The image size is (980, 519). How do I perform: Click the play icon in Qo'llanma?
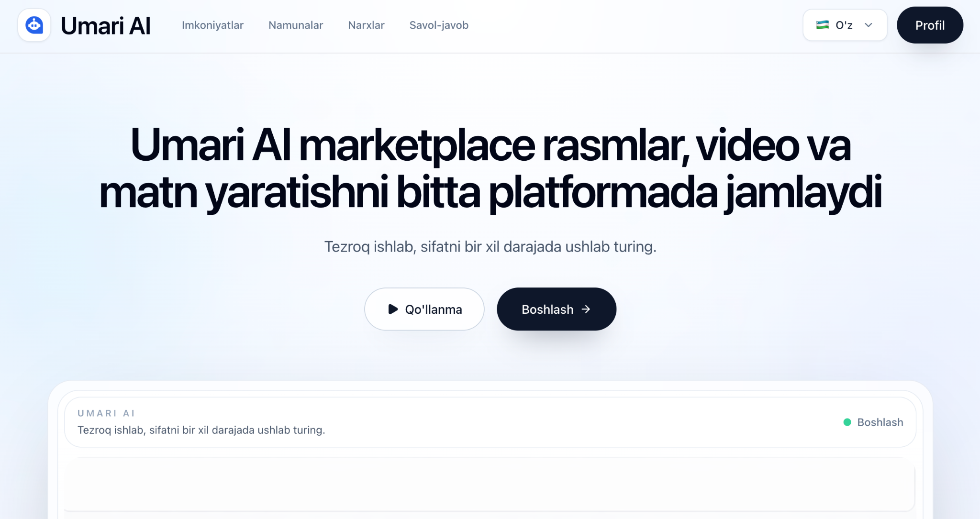click(x=393, y=309)
